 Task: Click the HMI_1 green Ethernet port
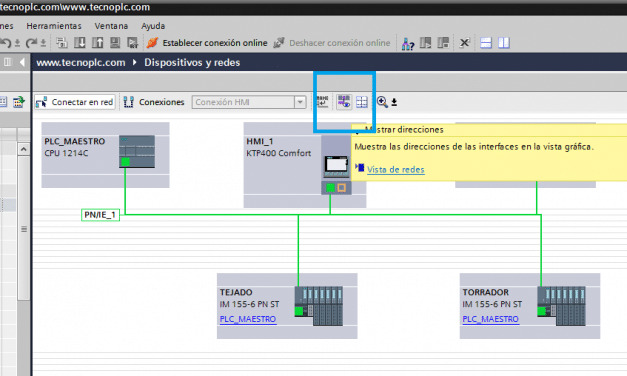pos(330,188)
